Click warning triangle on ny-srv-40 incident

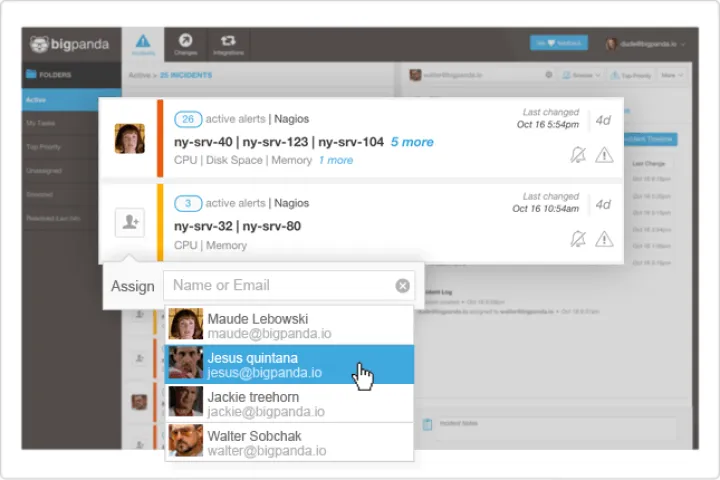(604, 154)
